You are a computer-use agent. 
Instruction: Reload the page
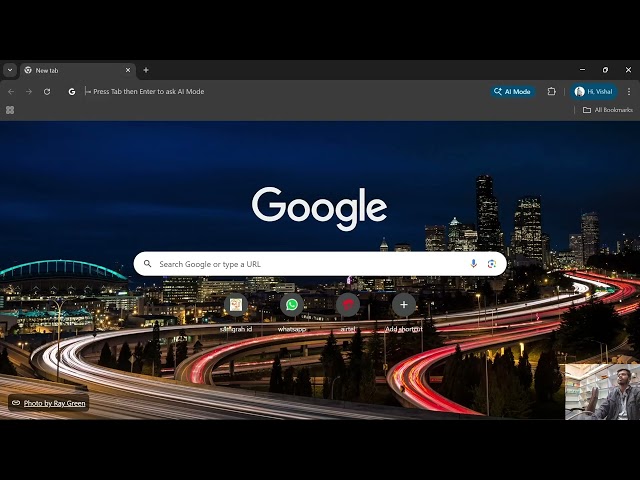(47, 92)
